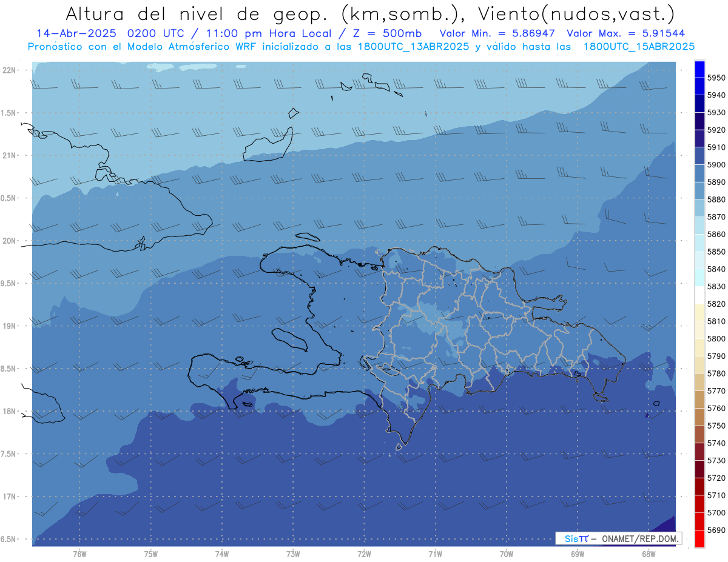728x562 pixels.
Task: Click the '69W' longitude label
Action: [x=577, y=554]
